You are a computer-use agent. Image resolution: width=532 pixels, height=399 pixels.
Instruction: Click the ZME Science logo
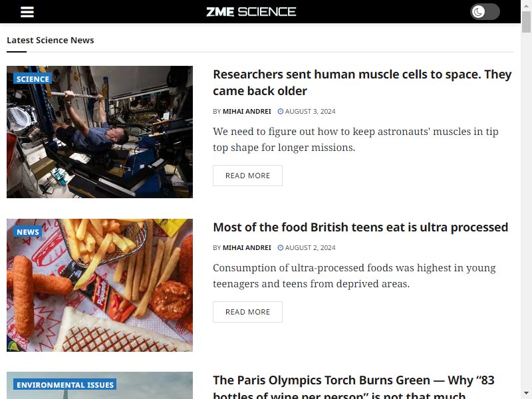click(251, 12)
